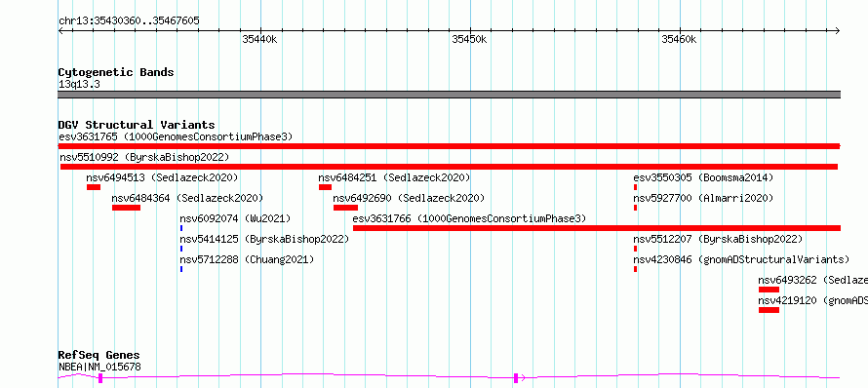Open the nsv5510992 (ByrskaBishop2022) label
Screen dimensions: 868x388
144,157
